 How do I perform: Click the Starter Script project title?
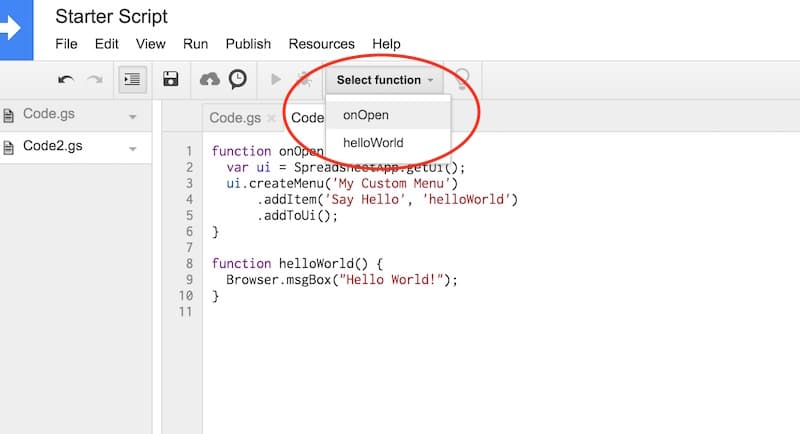pyautogui.click(x=111, y=17)
